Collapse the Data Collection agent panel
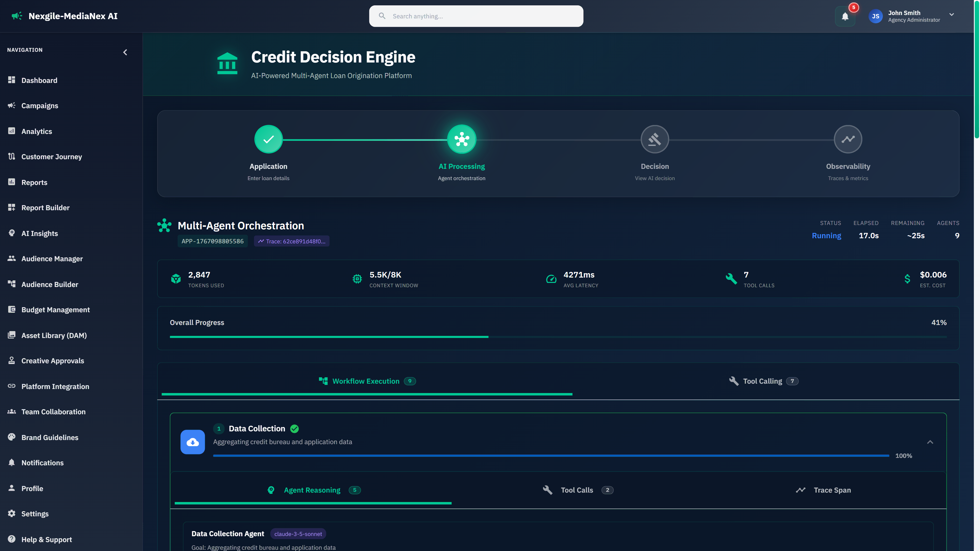The height and width of the screenshot is (551, 980). 930,442
